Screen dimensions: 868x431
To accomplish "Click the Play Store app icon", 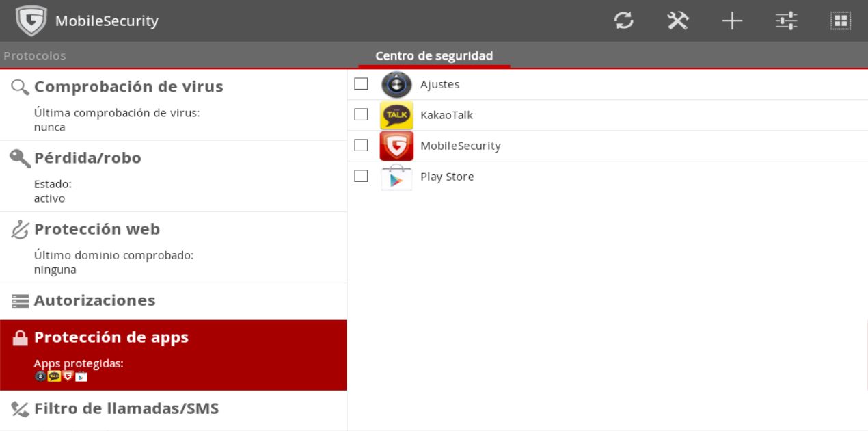I will click(x=396, y=177).
